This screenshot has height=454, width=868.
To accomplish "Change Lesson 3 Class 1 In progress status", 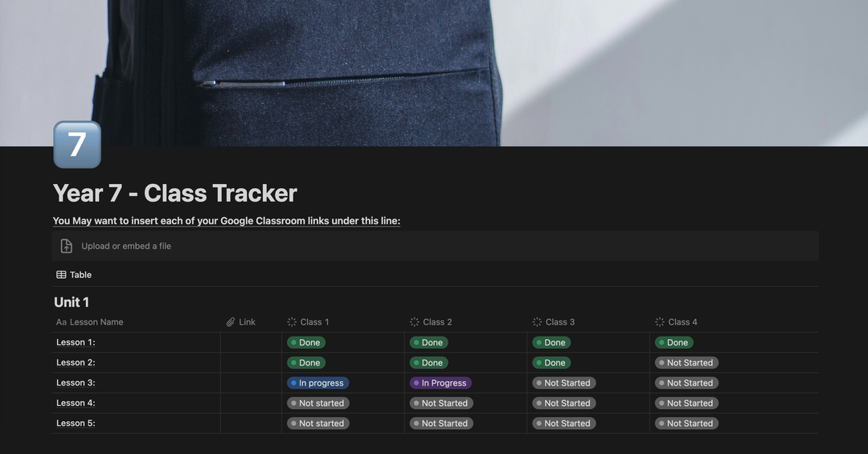I will pos(318,382).
